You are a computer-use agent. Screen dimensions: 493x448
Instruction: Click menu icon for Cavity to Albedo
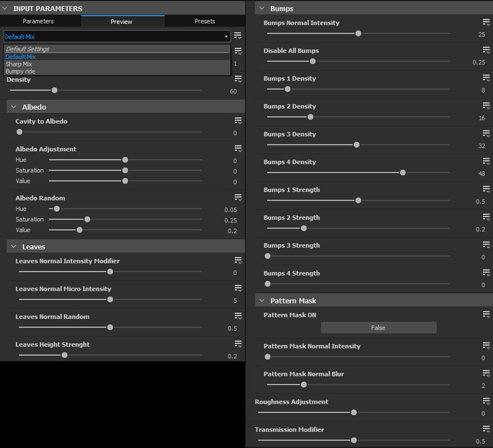pyautogui.click(x=238, y=121)
